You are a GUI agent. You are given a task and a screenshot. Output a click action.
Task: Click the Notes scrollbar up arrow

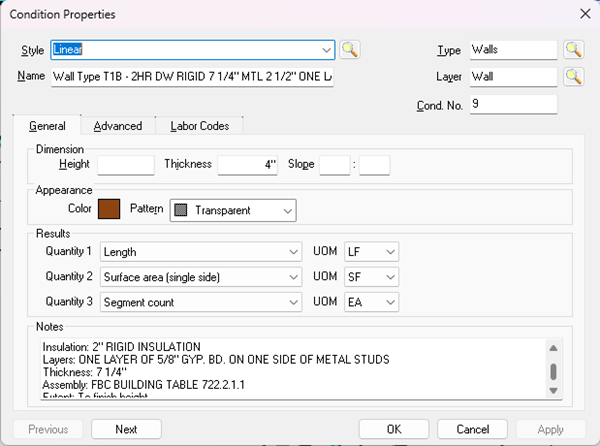click(553, 348)
